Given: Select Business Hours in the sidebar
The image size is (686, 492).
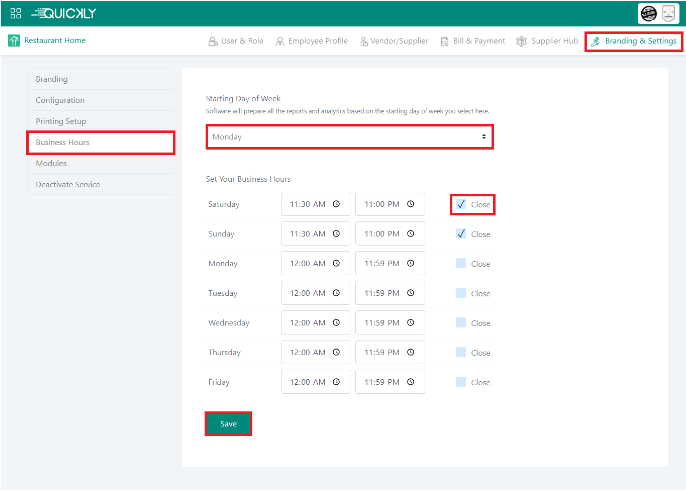Looking at the screenshot, I should pos(100,142).
